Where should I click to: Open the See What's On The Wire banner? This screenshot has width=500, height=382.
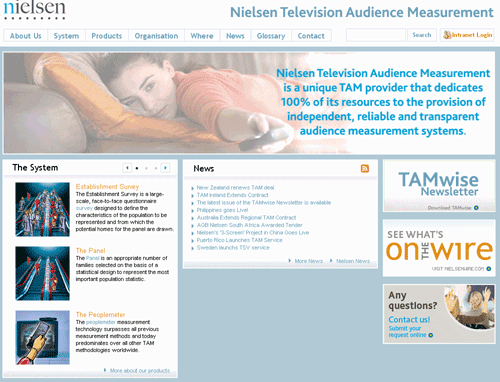(x=439, y=248)
